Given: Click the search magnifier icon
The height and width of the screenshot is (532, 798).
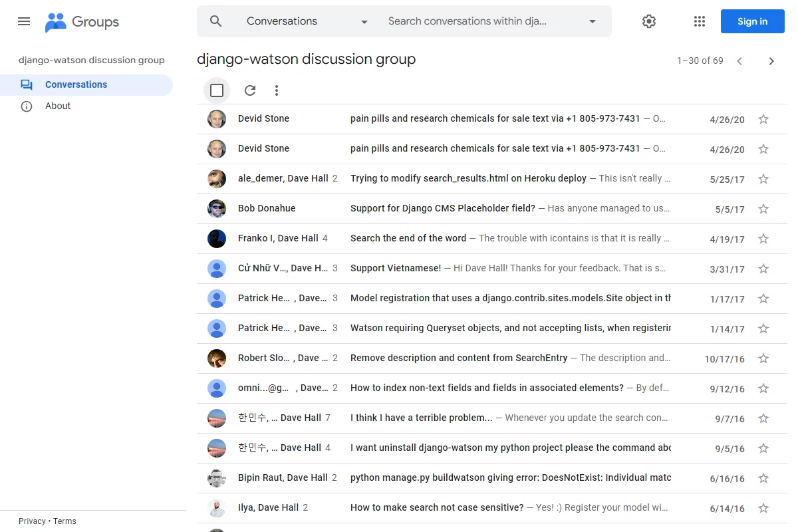Looking at the screenshot, I should 215,21.
